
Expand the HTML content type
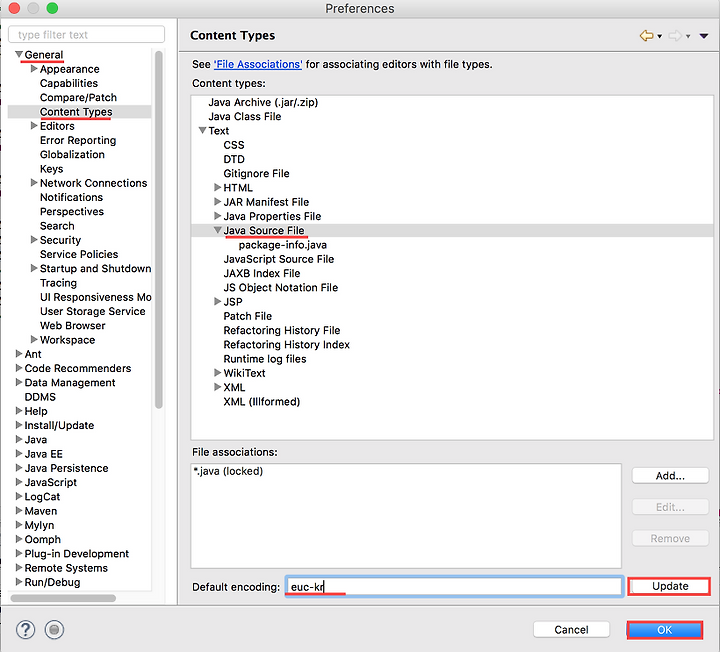coord(217,187)
